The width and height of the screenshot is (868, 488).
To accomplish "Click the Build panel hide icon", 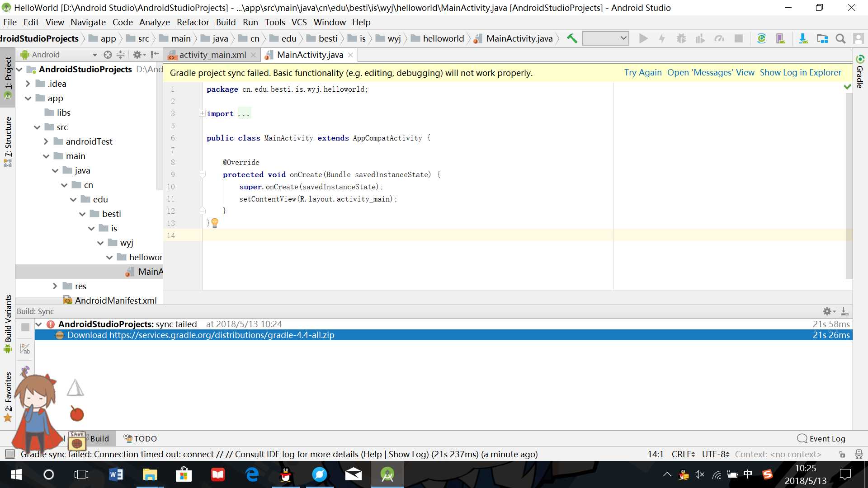I will 844,311.
